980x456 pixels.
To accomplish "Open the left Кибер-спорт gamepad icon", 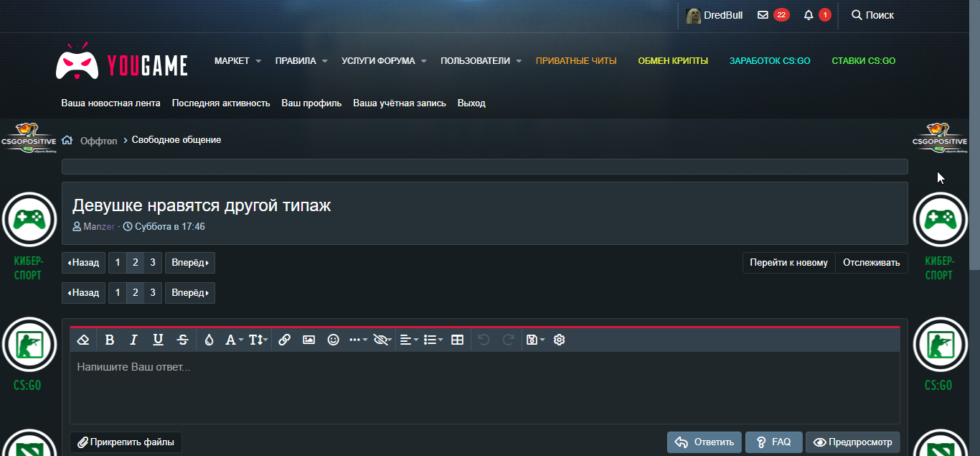I will pyautogui.click(x=29, y=219).
